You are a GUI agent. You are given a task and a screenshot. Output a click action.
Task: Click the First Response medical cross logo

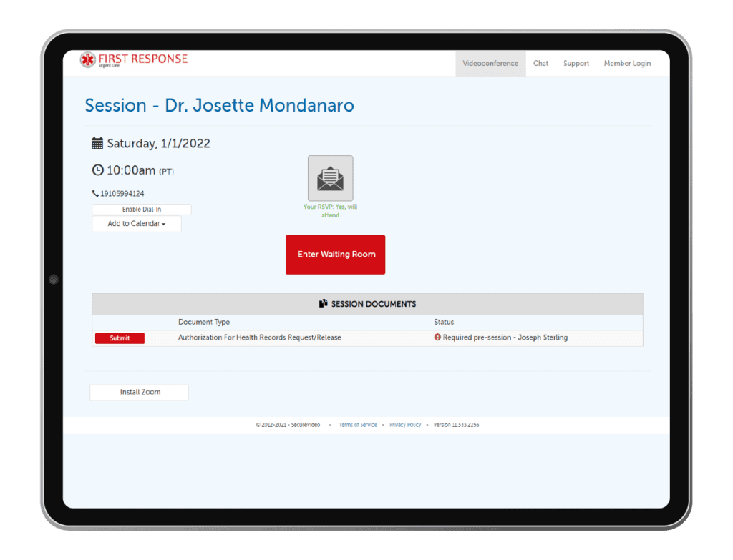coord(87,59)
